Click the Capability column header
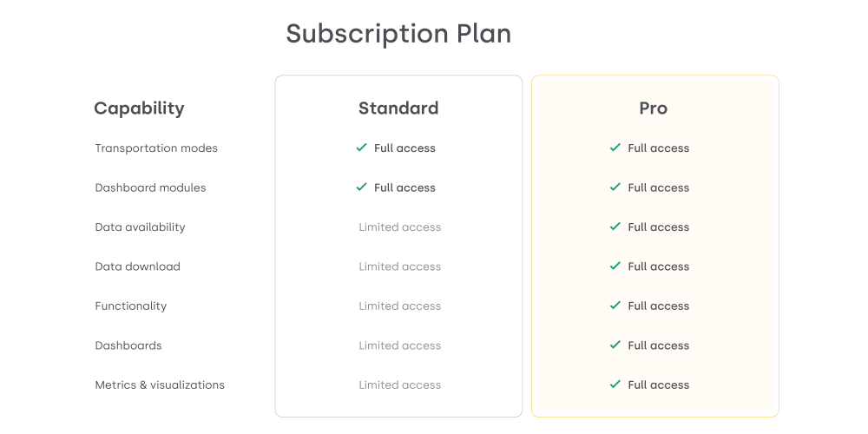The image size is (868, 434). click(x=139, y=108)
